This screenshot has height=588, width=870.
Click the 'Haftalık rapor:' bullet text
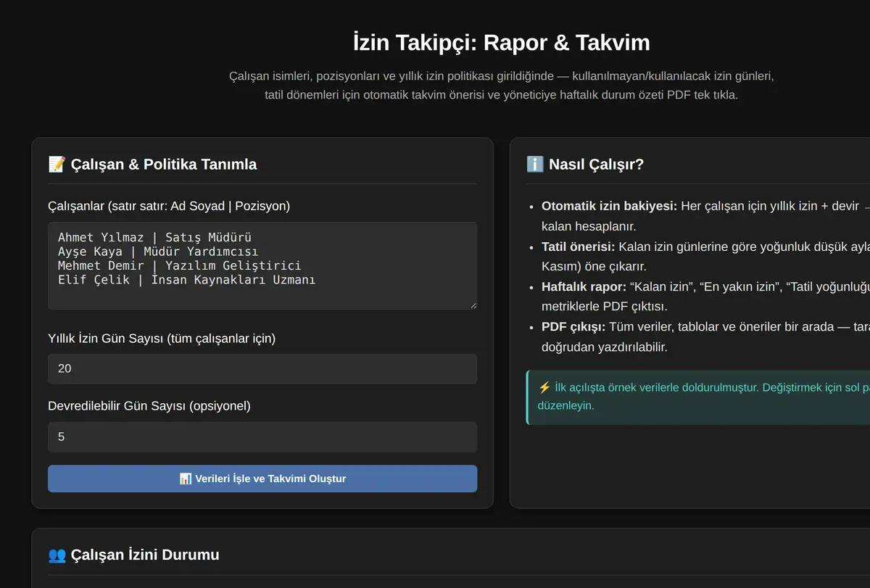pyautogui.click(x=584, y=287)
